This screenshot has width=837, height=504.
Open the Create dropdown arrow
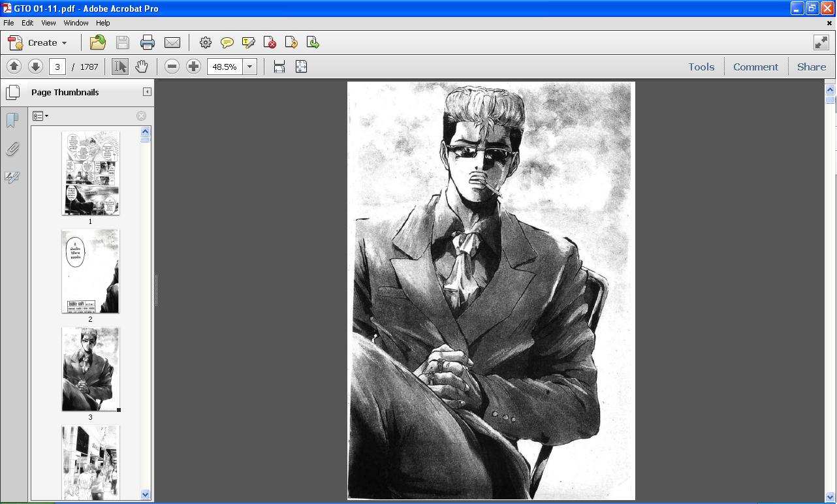[64, 43]
